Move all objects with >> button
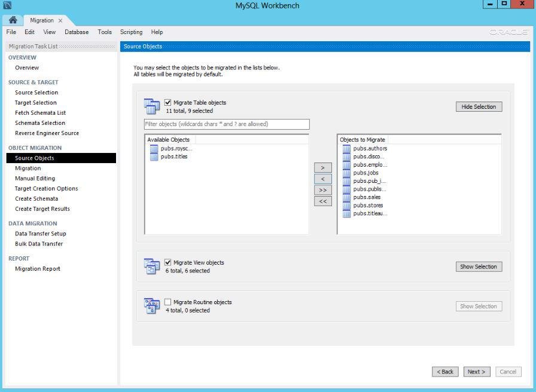 coord(322,190)
